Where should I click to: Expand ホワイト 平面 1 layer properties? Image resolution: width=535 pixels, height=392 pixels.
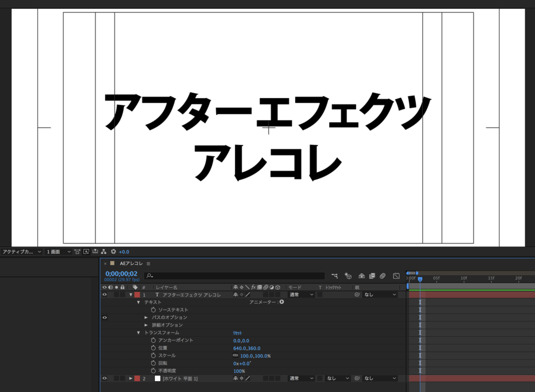131,378
